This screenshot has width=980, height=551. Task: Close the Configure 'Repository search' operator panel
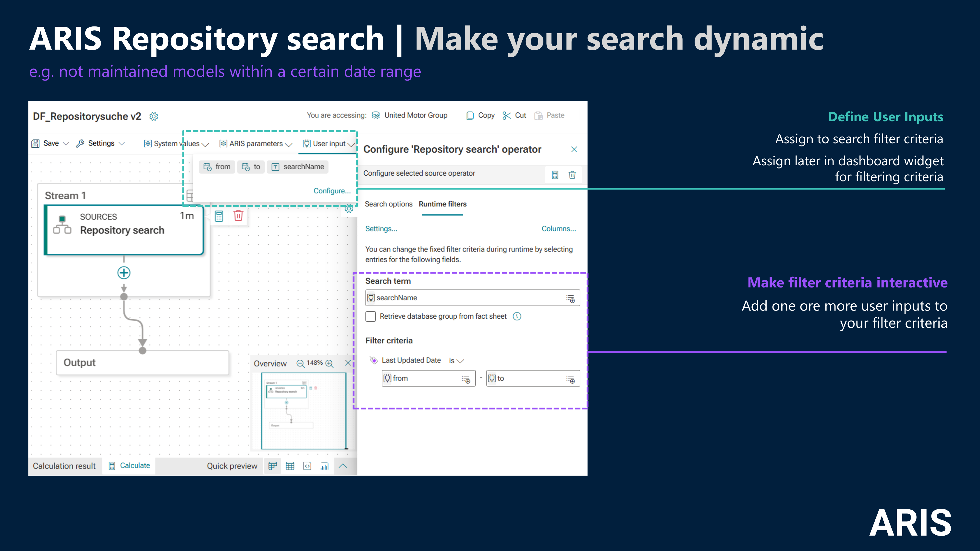(x=574, y=149)
